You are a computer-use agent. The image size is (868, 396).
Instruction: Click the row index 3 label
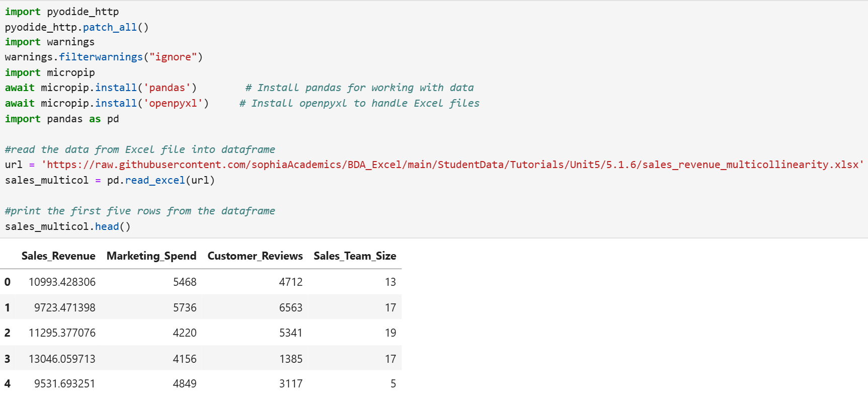(8, 359)
